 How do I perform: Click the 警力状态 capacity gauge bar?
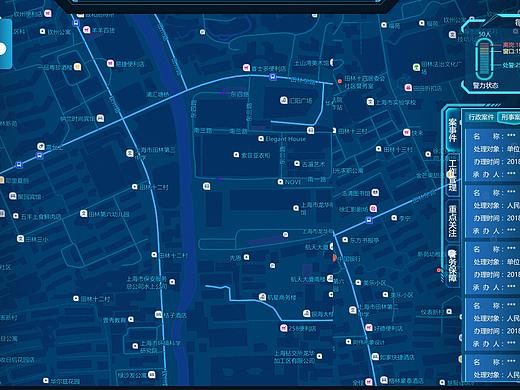[484, 59]
